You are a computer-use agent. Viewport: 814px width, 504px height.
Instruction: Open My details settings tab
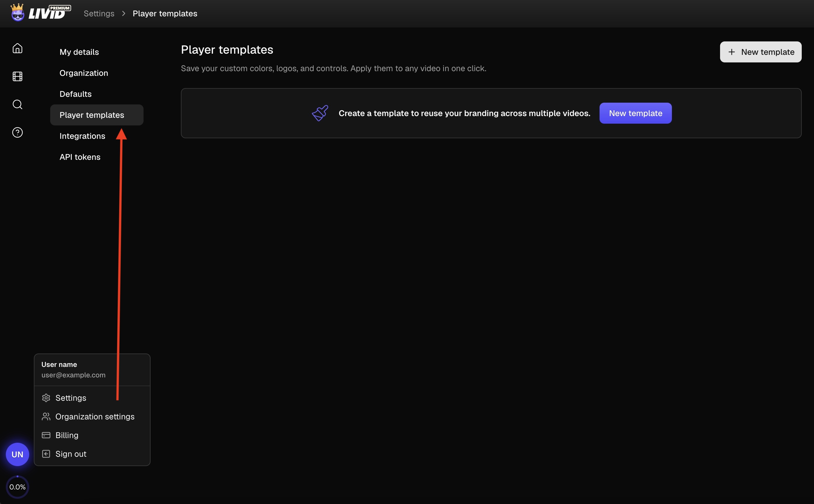[97, 52]
